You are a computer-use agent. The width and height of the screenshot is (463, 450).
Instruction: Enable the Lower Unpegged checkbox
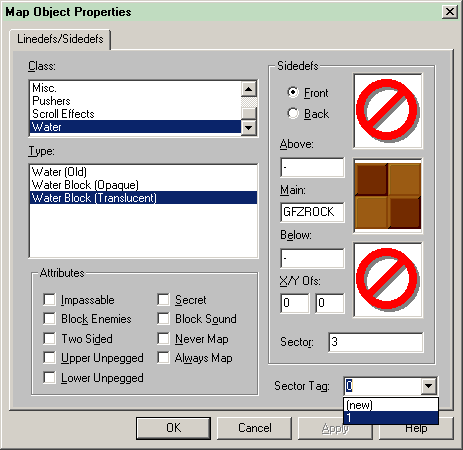tap(49, 378)
